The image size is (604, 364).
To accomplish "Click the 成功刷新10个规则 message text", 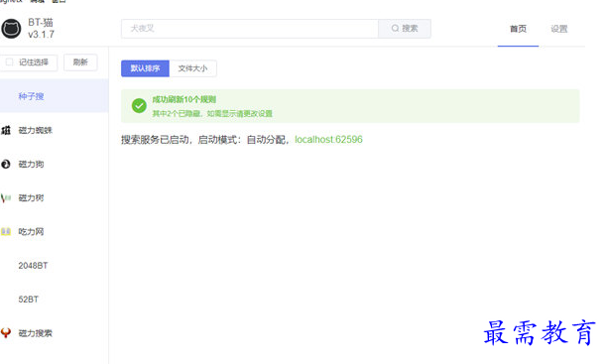I will click(184, 99).
